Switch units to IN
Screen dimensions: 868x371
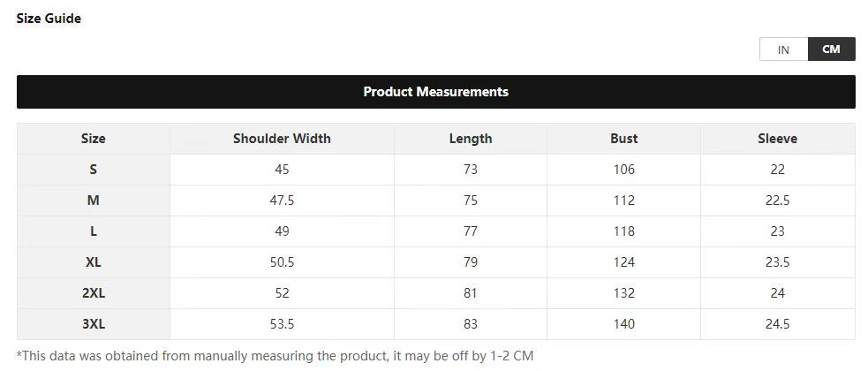click(x=783, y=49)
